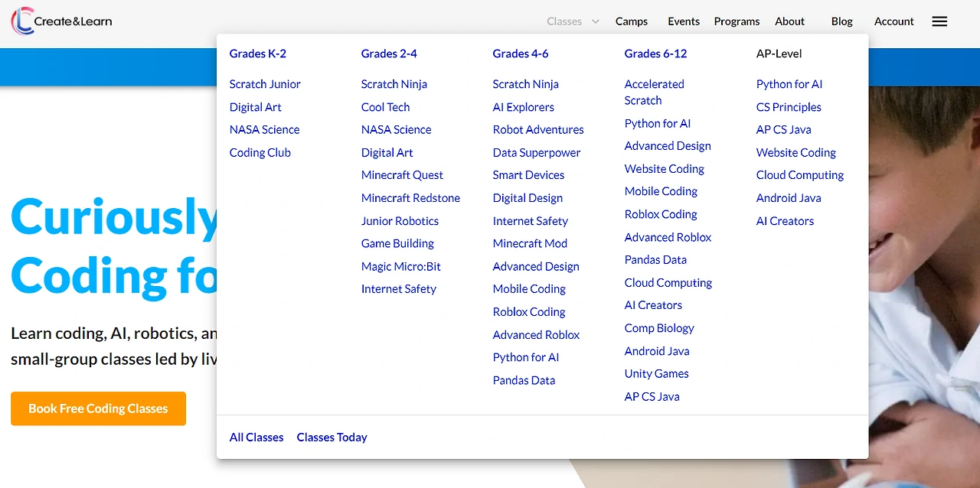
Task: Open the Comp Biology class
Action: (x=659, y=328)
